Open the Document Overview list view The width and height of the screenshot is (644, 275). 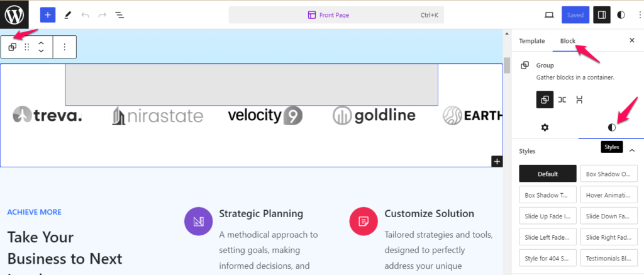click(x=119, y=15)
